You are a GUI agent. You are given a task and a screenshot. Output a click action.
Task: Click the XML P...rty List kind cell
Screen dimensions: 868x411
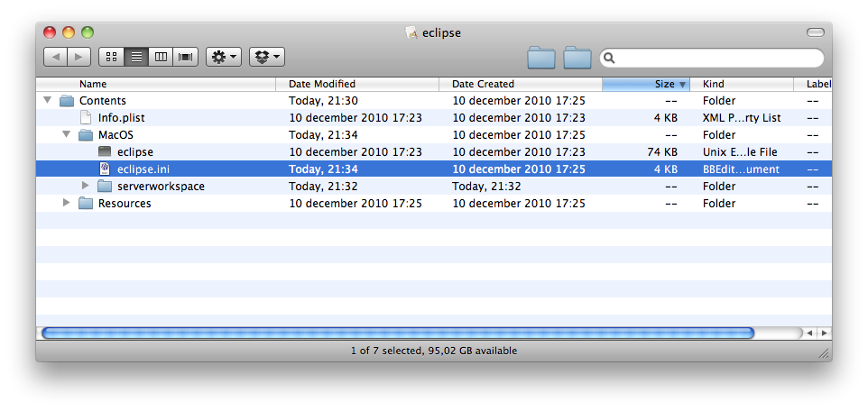[742, 118]
